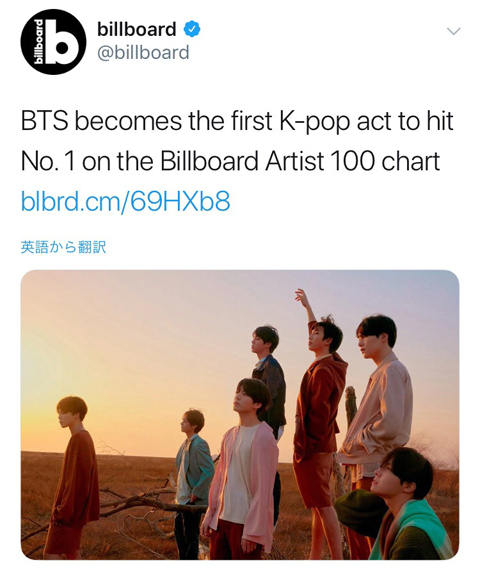Click the blue verified badge

(x=192, y=29)
